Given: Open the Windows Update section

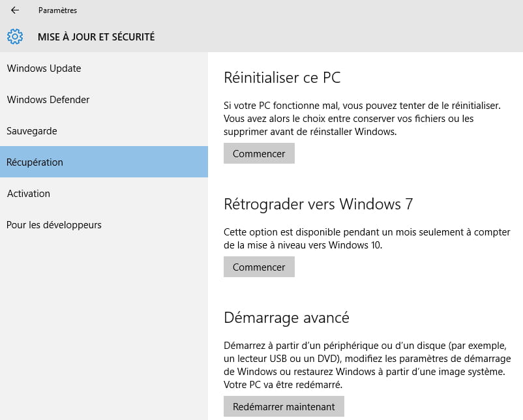Looking at the screenshot, I should click(x=44, y=68).
